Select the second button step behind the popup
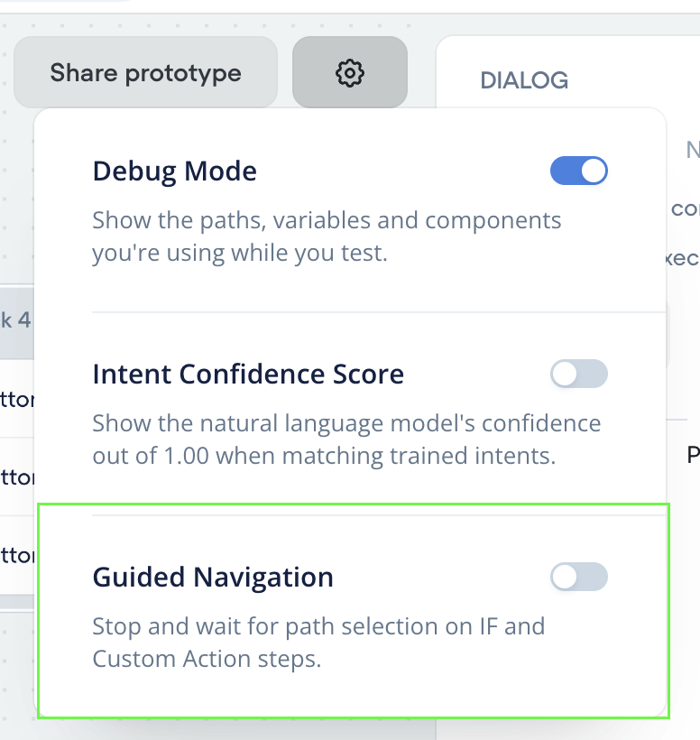 pyautogui.click(x=17, y=477)
